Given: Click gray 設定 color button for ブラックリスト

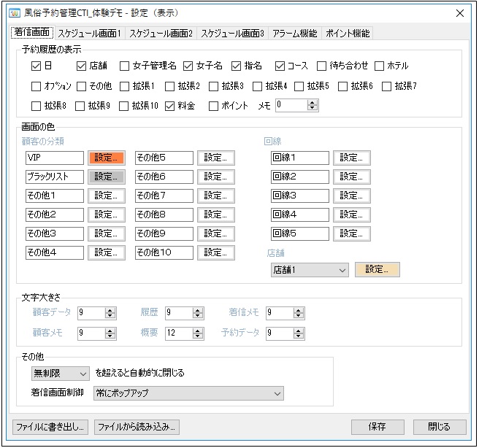Looking at the screenshot, I should 106,177.
